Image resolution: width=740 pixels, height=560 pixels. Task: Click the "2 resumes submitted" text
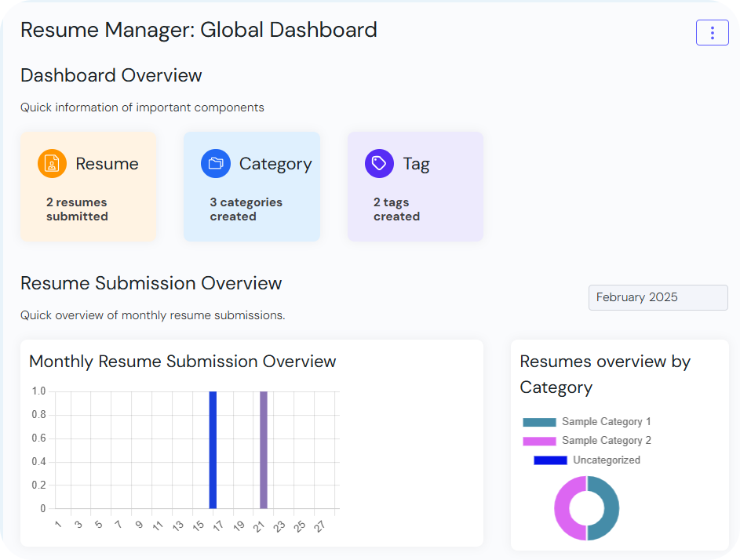pos(77,209)
